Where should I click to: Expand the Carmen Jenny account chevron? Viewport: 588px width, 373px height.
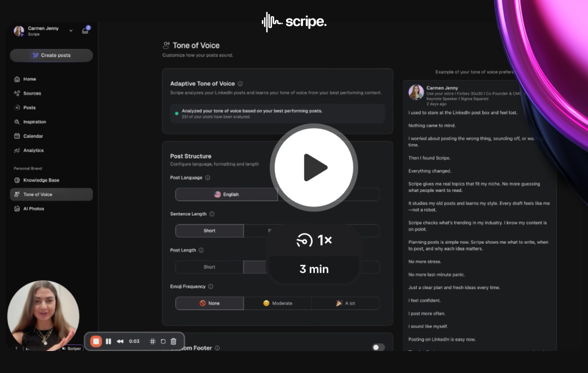click(71, 30)
